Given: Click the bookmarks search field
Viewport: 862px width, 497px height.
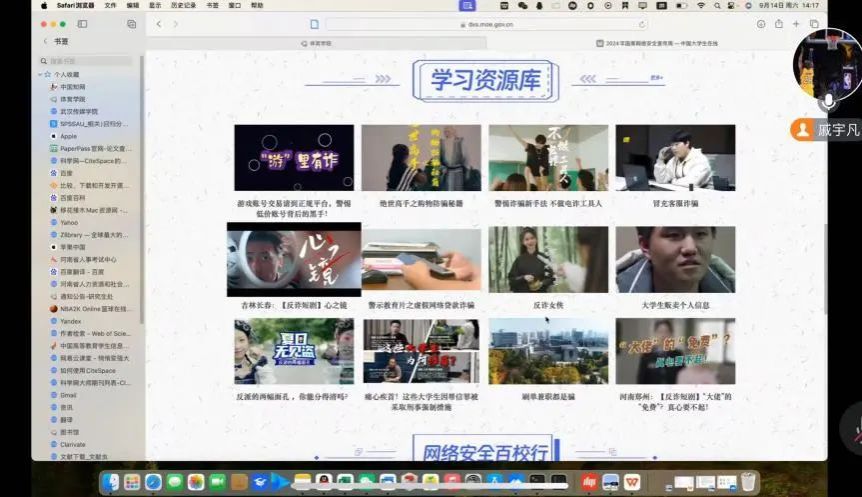Looking at the screenshot, I should pos(90,61).
